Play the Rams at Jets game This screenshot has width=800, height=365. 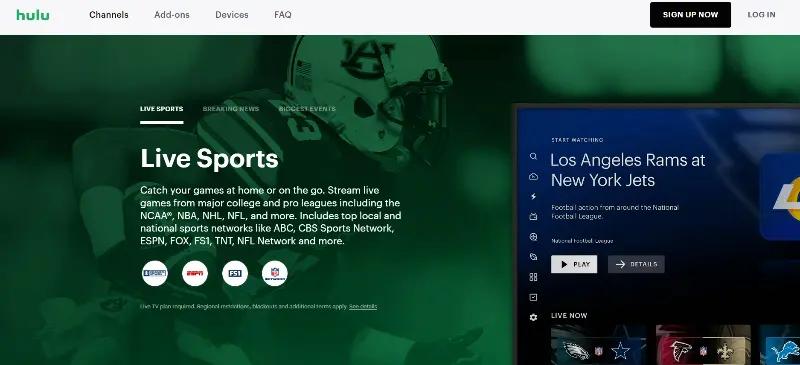point(574,264)
